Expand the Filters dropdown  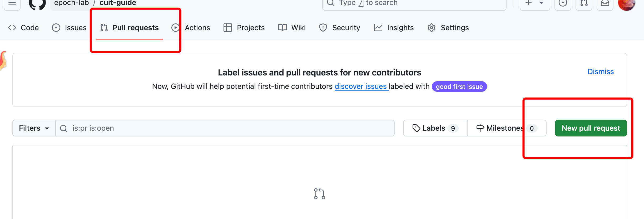(x=34, y=128)
